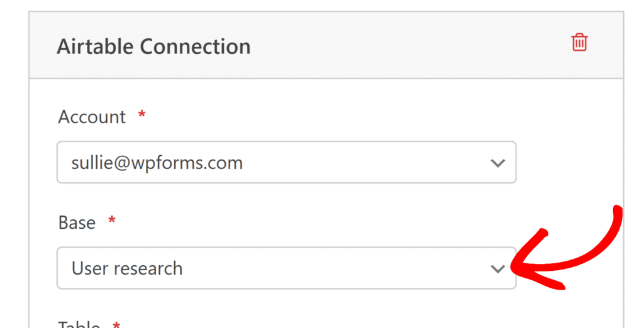Expand the Base select dropdown
Viewport: 644px width, 328px height.
click(286, 268)
